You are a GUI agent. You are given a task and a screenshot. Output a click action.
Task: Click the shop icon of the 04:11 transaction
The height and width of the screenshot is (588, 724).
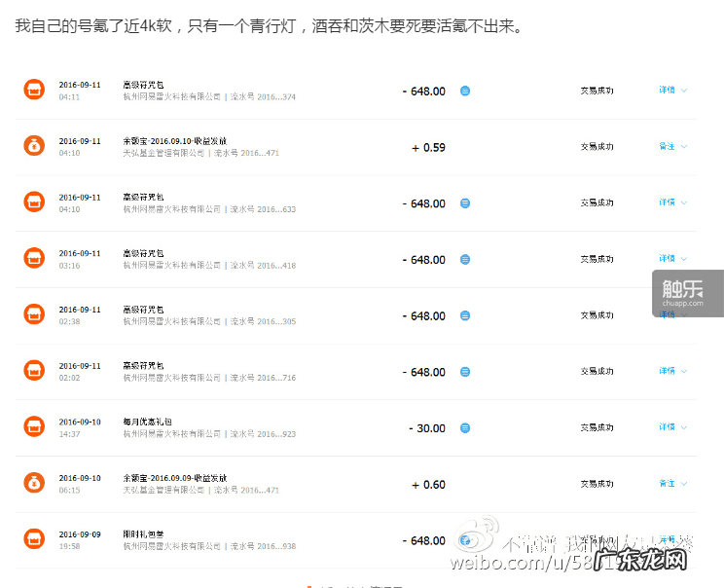click(34, 90)
